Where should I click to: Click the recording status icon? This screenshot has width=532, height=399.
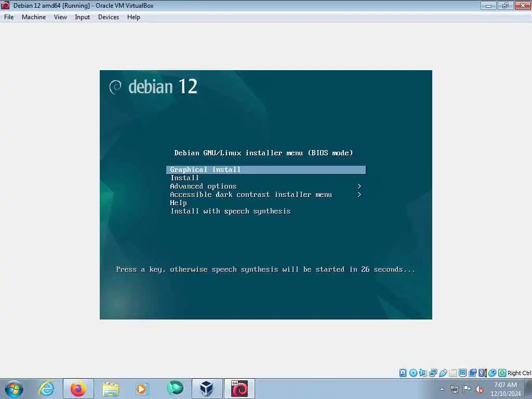tap(472, 373)
